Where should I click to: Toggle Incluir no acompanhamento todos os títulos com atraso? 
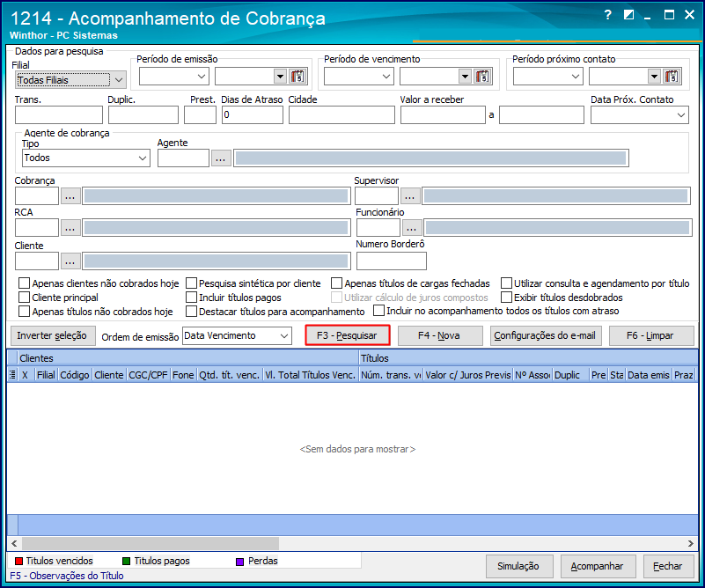tap(379, 311)
